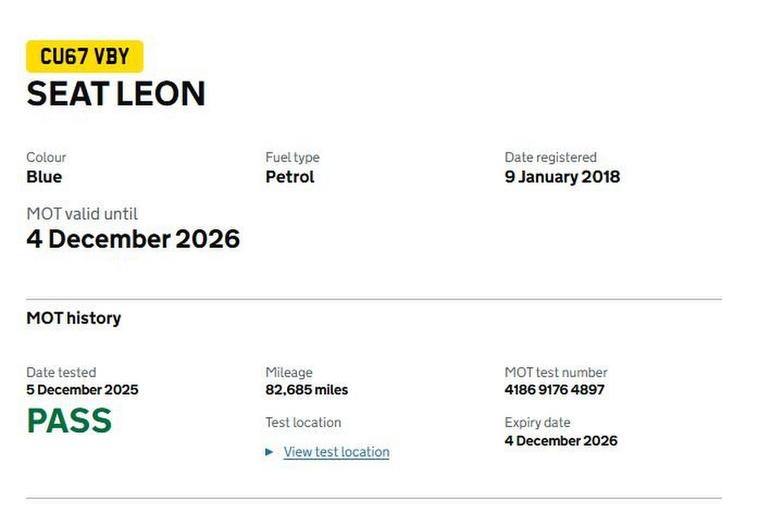Click the yellow CU67 VBY registration plate

pos(85,56)
